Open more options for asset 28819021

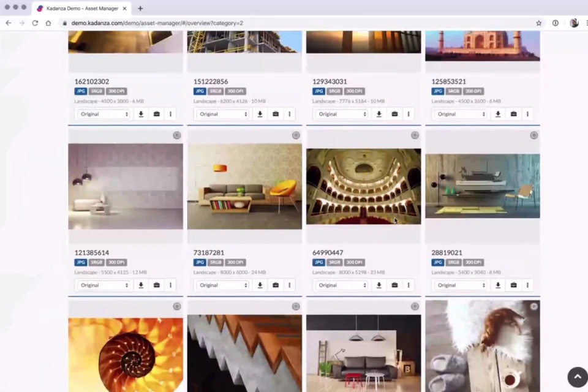click(527, 285)
